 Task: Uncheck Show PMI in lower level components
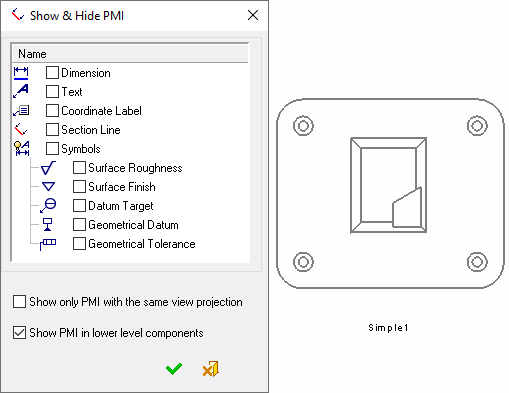pos(19,333)
